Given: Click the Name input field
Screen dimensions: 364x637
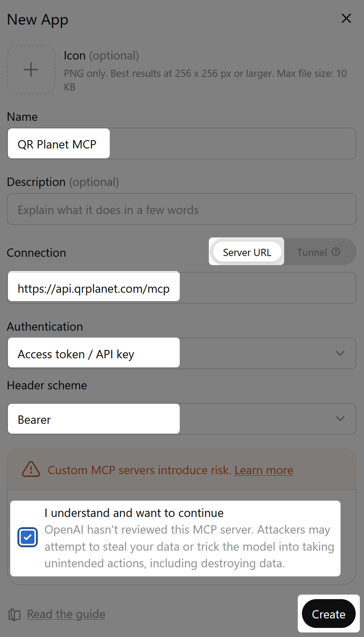Looking at the screenshot, I should 182,144.
